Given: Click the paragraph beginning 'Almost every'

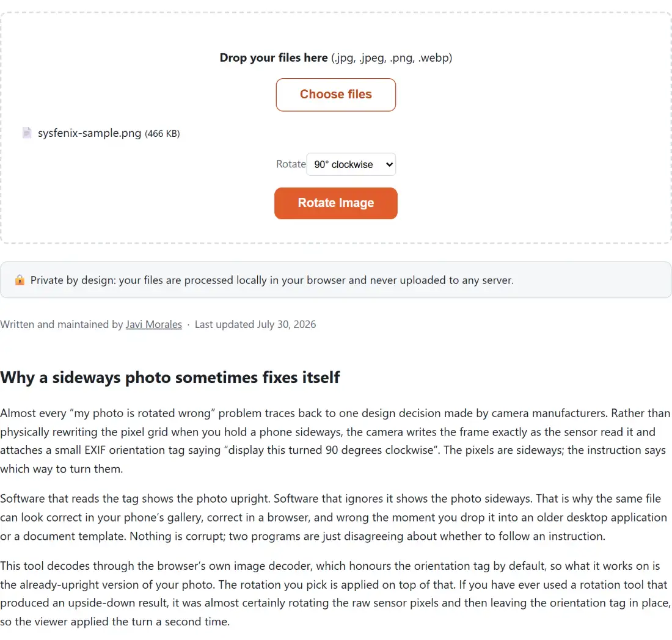Looking at the screenshot, I should (x=335, y=441).
